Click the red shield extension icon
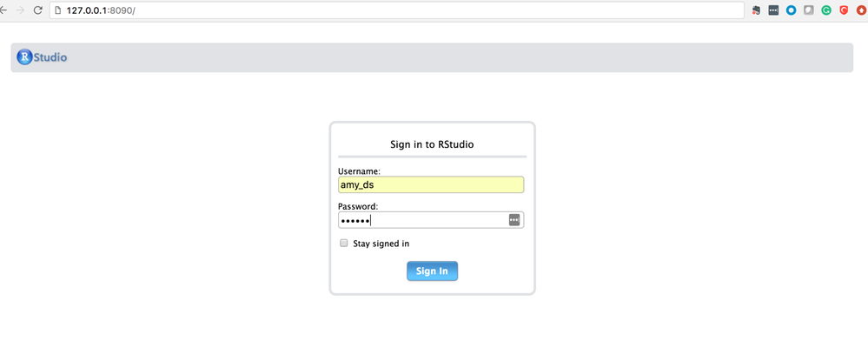The height and width of the screenshot is (341, 868). coord(845,10)
